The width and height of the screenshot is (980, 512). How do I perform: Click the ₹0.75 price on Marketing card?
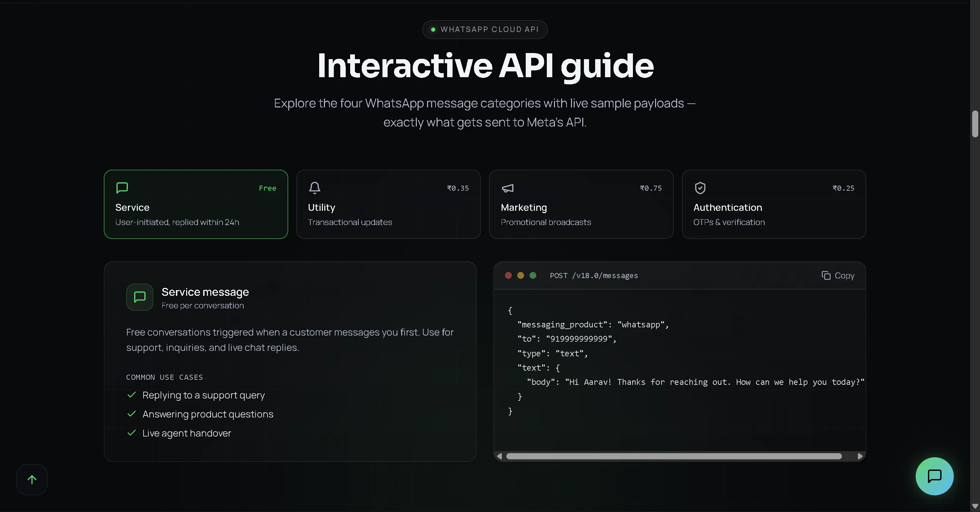pos(651,188)
